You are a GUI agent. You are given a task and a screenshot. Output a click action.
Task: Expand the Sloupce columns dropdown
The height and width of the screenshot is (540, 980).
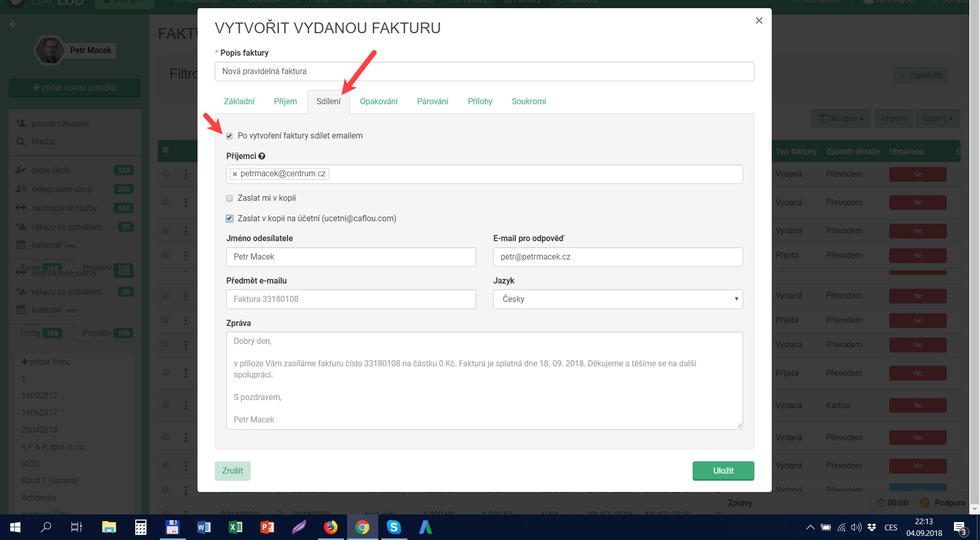(x=841, y=119)
